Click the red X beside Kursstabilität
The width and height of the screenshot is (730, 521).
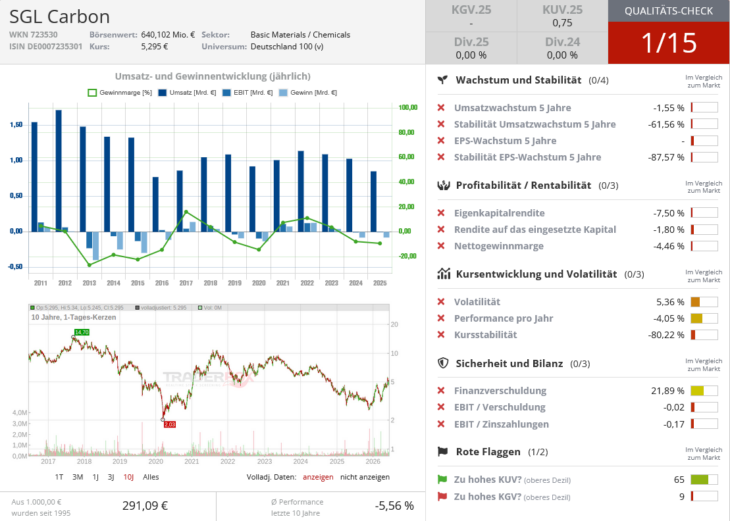click(441, 335)
